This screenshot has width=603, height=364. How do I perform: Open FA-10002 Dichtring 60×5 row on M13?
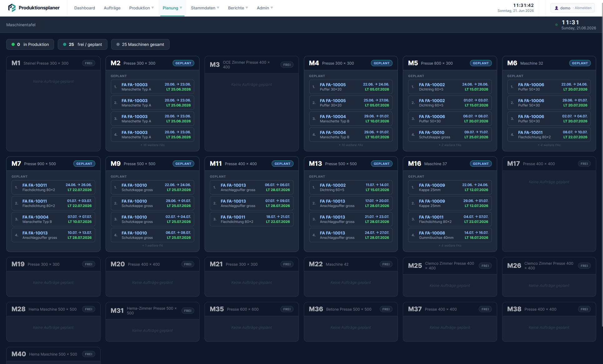pos(351,187)
